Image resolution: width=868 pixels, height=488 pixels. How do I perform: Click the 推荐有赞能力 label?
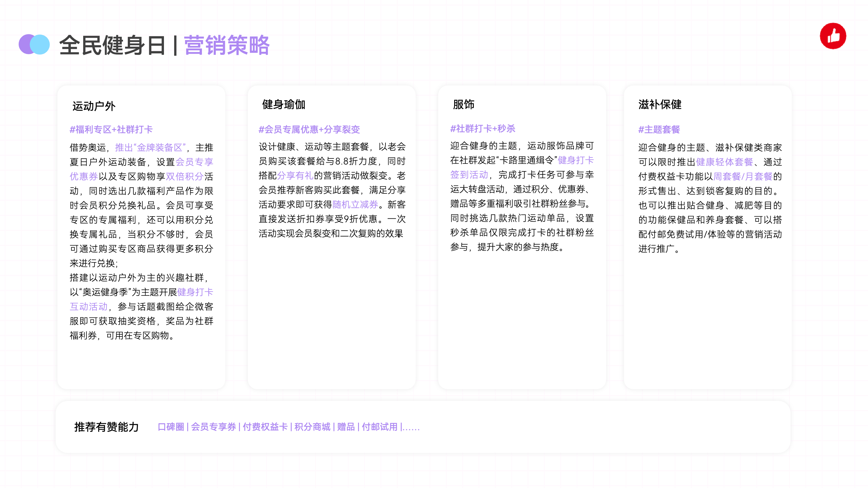106,427
